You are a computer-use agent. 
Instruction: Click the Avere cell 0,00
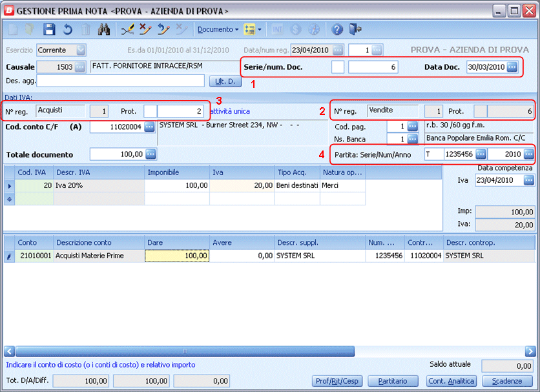tap(242, 256)
